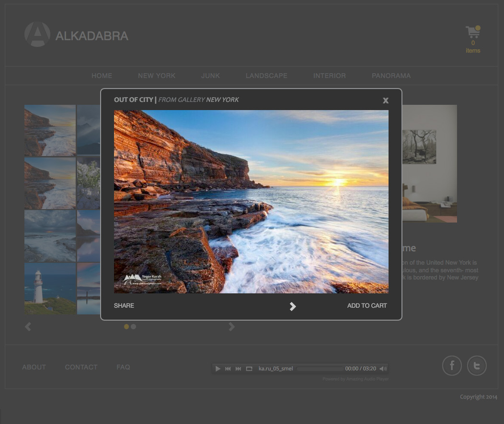Mute the audio player volume
This screenshot has height=424, width=504.
383,369
